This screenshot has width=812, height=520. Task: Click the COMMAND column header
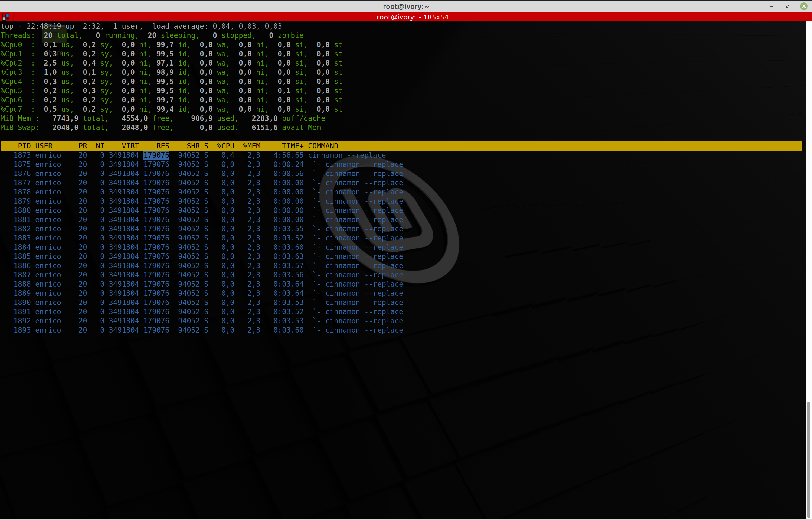click(323, 146)
